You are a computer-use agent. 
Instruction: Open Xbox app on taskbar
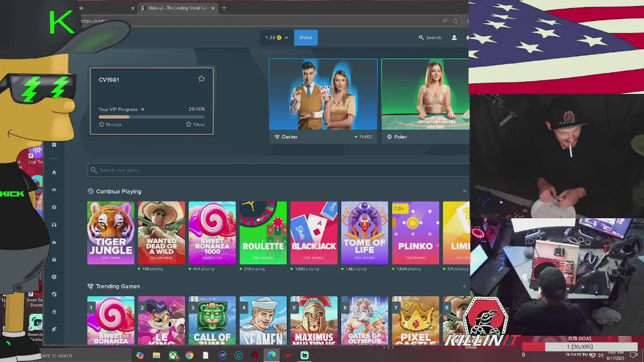point(173,355)
